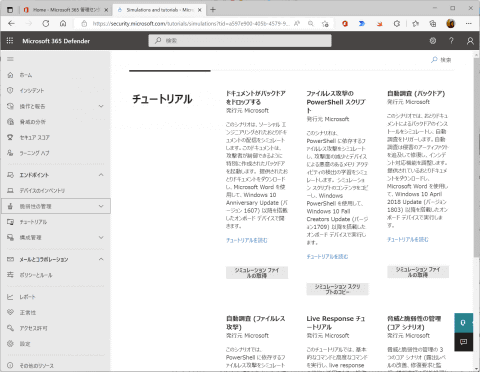Switch to the Home - Microsoft 365 browser tab
Image resolution: width=480 pixels, height=372 pixels.
pos(66,10)
